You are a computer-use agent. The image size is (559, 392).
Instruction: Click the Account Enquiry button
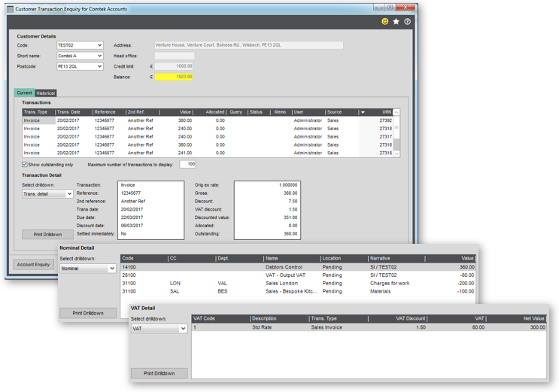click(34, 264)
